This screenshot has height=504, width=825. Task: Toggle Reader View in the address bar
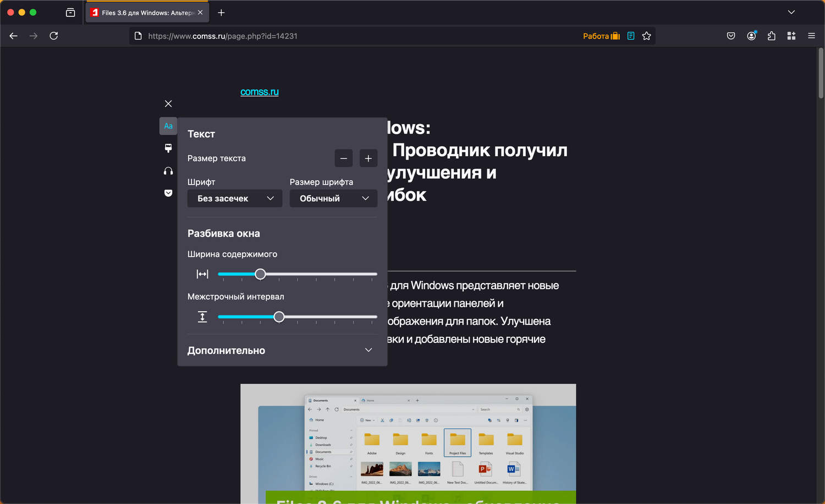631,36
